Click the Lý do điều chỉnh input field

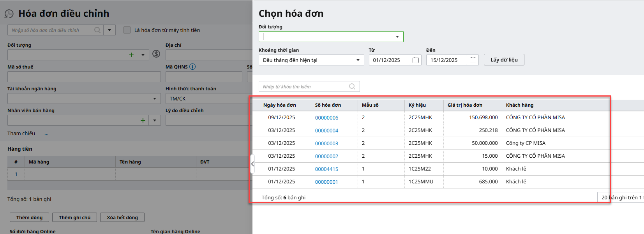[209, 121]
